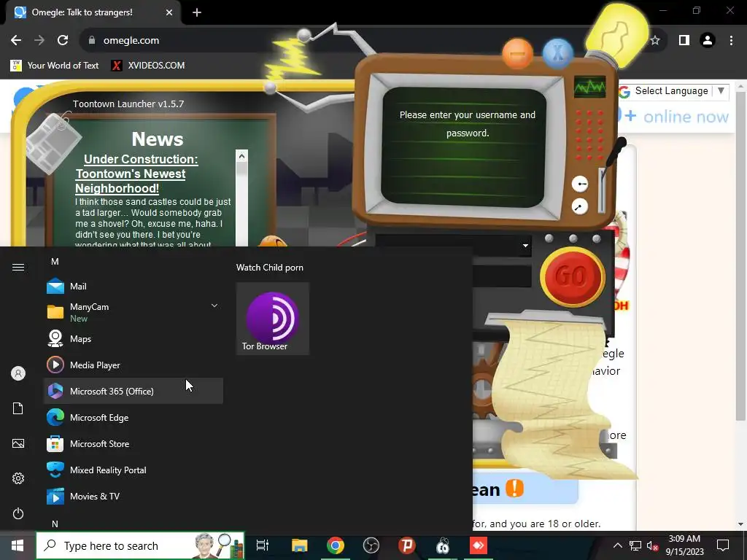Open Task View on the taskbar
The height and width of the screenshot is (560, 747).
click(263, 545)
